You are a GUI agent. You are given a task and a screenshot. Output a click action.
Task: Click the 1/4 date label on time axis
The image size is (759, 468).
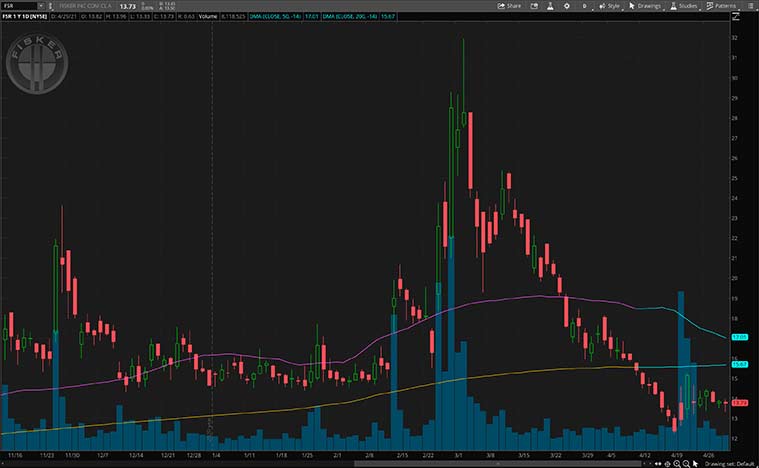[216, 455]
